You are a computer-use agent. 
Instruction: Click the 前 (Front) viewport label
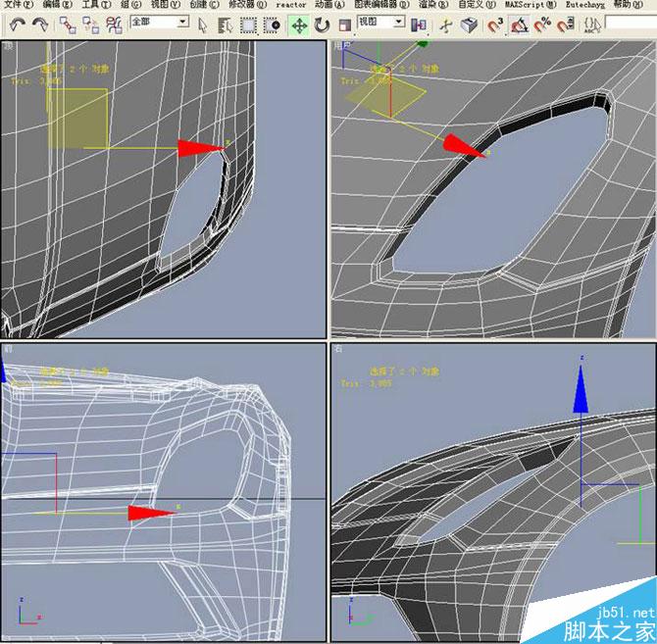9,348
